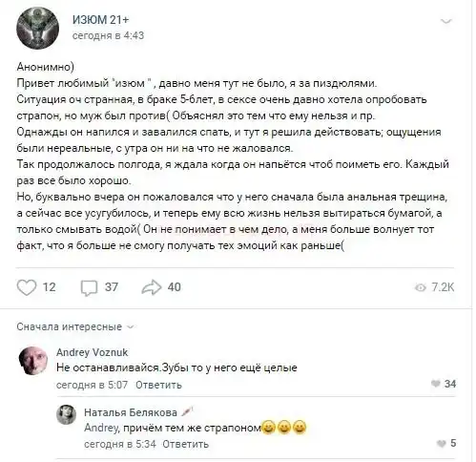Open Andrey Voznuk's profile avatar
Viewport: 476px width, 462px height.
33,361
